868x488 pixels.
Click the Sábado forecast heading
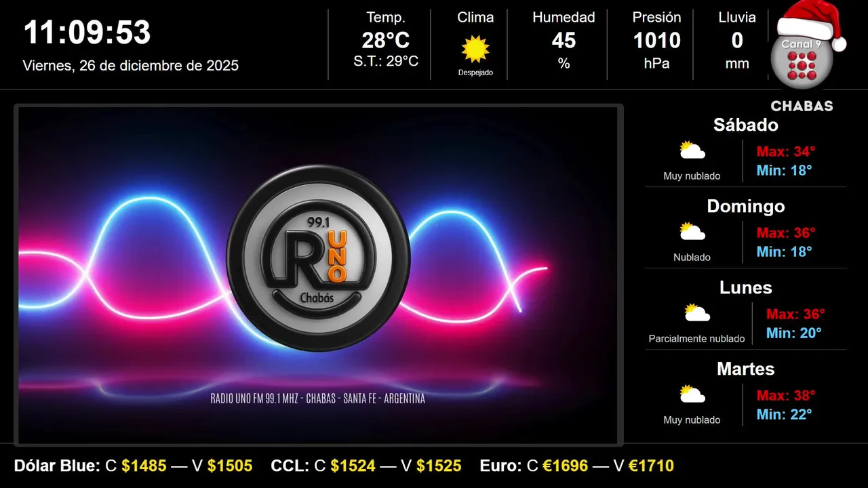[x=746, y=125]
